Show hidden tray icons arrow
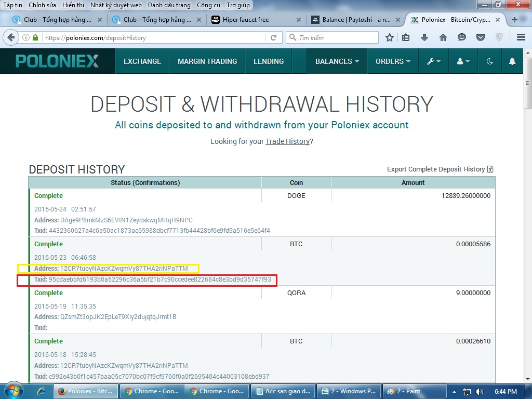This screenshot has width=532, height=399. click(x=454, y=392)
